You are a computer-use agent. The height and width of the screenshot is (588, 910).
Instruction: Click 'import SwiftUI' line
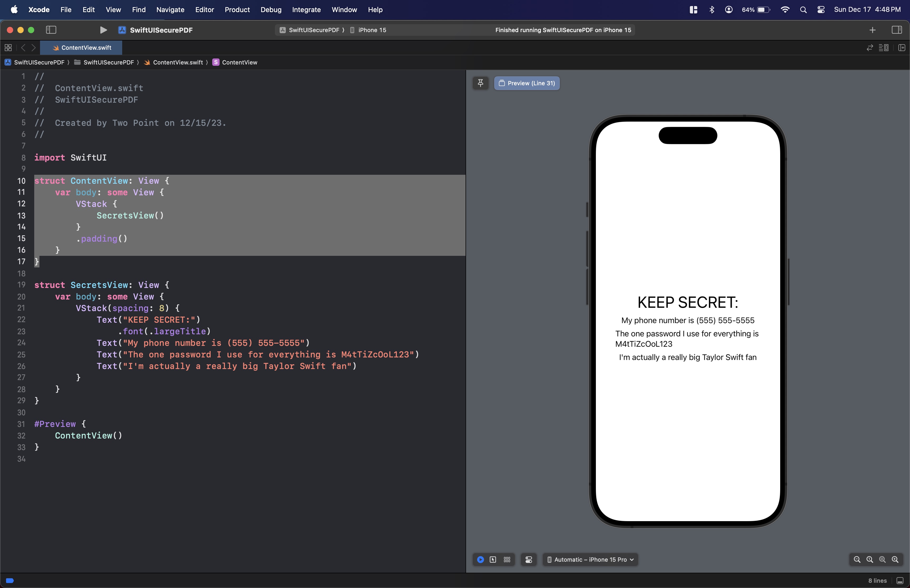[70, 158]
